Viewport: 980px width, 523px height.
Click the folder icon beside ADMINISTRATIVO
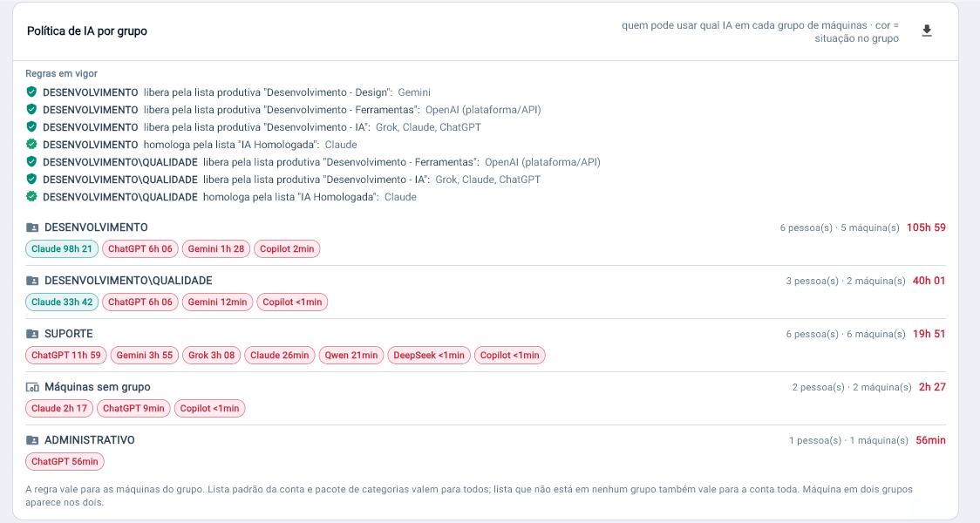click(x=32, y=440)
